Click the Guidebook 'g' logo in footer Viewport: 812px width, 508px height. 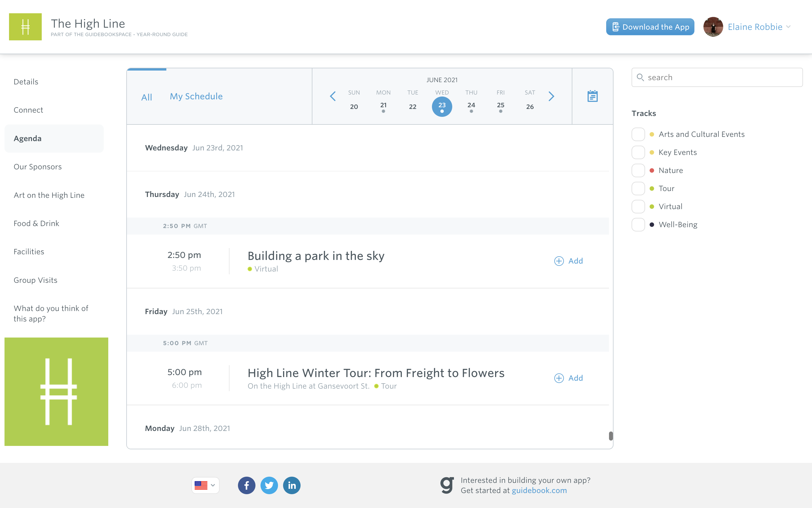(x=447, y=485)
